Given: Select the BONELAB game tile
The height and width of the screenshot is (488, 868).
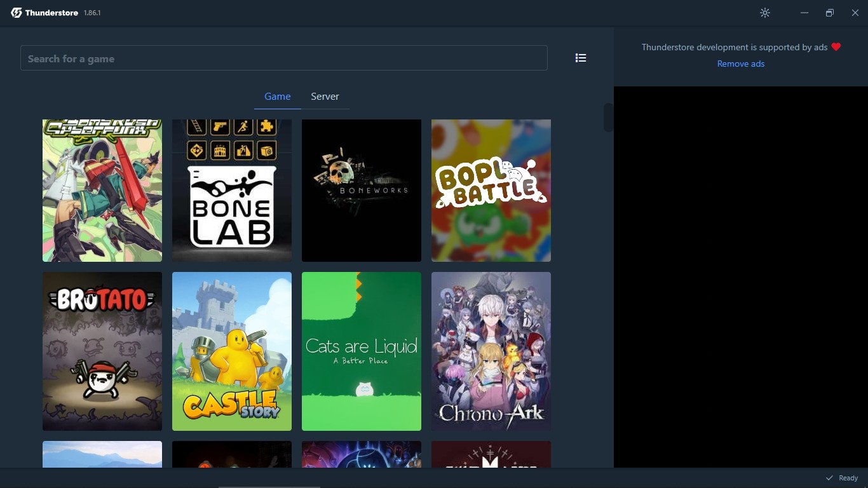Looking at the screenshot, I should coord(232,190).
